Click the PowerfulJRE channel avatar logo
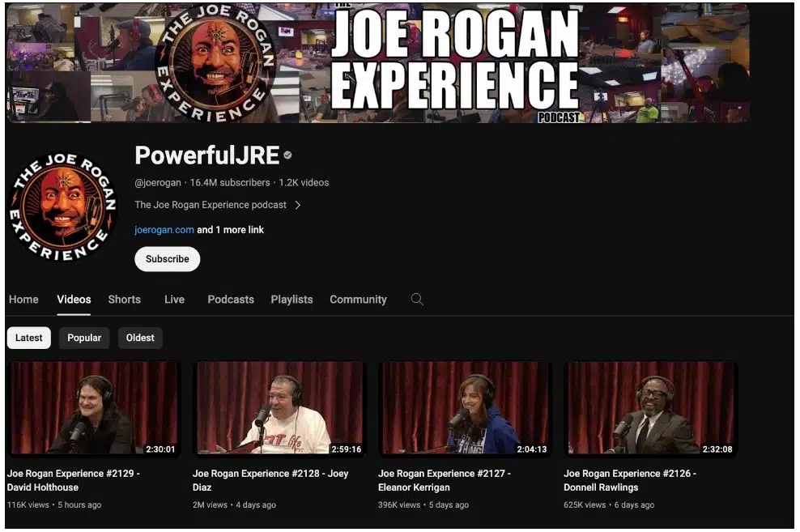Image resolution: width=800 pixels, height=532 pixels. (x=63, y=206)
